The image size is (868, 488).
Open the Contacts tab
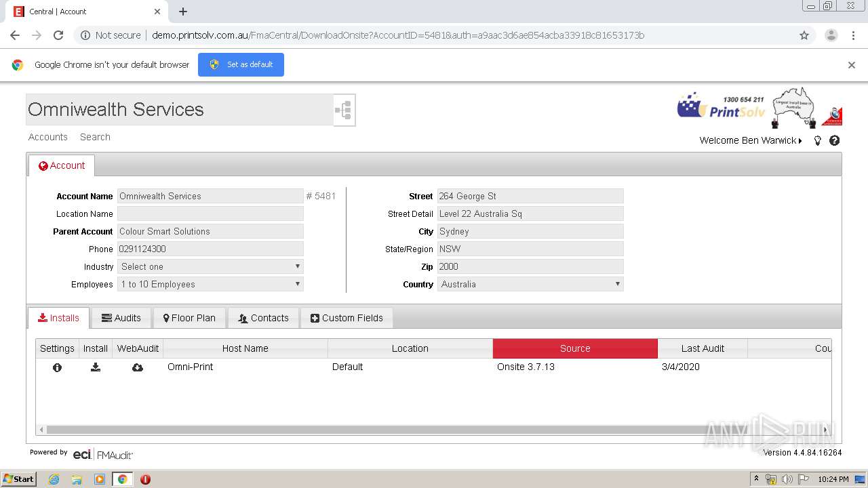263,318
